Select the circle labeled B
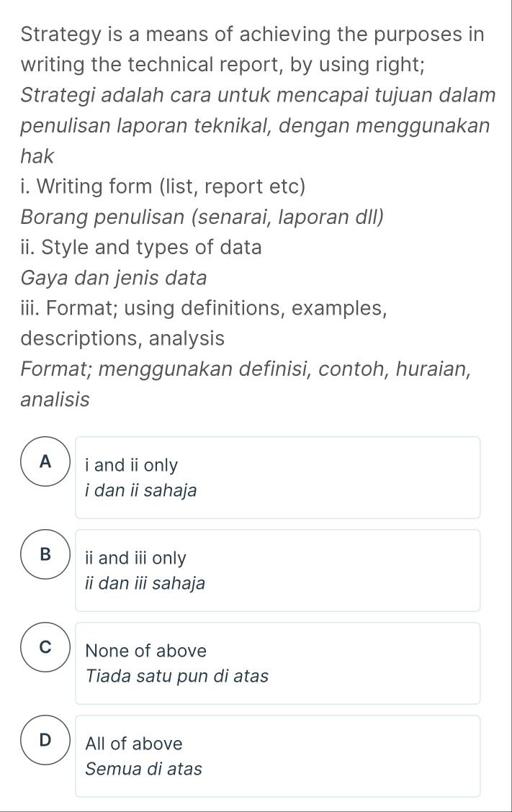 tap(47, 556)
